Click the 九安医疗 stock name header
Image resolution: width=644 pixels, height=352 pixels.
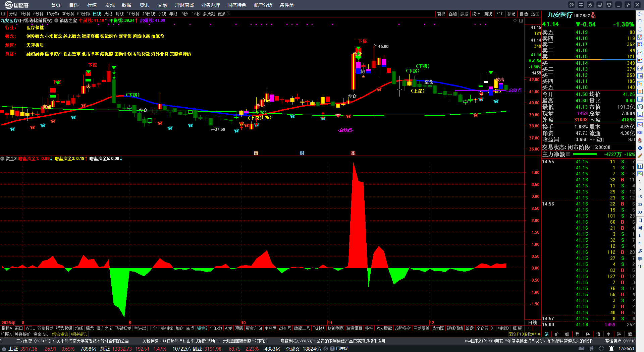point(560,15)
